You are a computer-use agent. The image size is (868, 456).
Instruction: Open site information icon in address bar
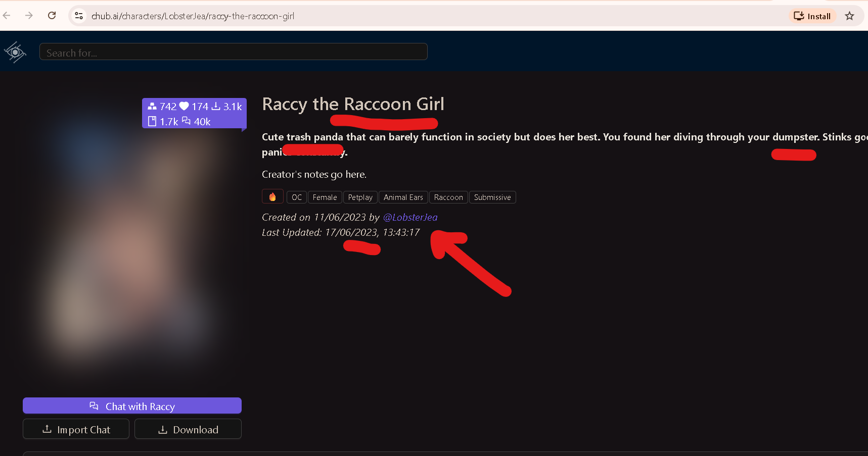79,16
